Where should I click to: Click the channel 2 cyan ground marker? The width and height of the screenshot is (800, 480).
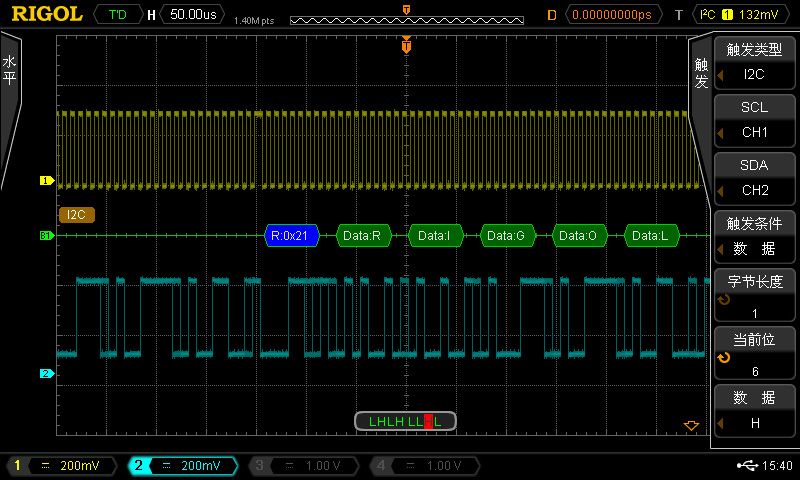coord(45,374)
